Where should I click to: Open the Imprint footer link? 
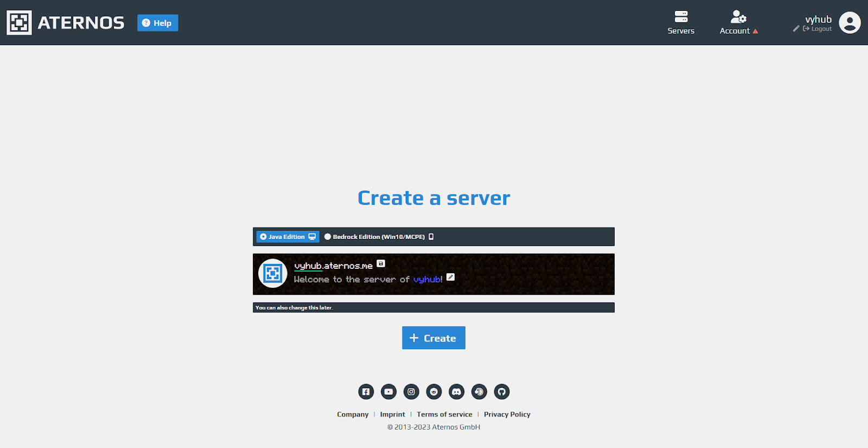pyautogui.click(x=393, y=414)
